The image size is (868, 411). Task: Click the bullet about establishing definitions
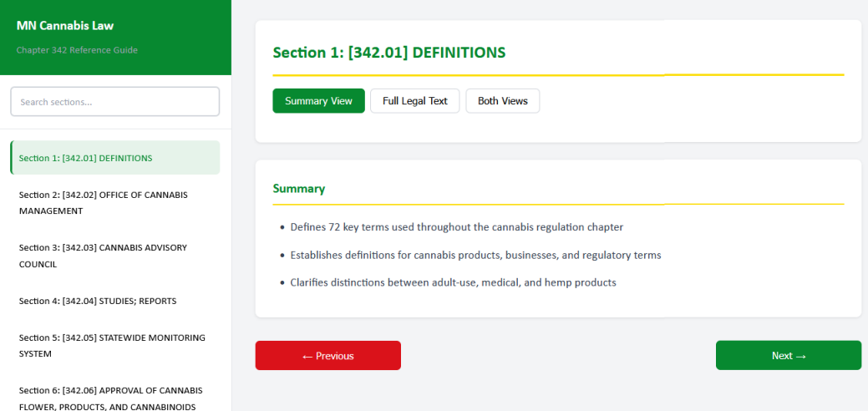pyautogui.click(x=475, y=255)
